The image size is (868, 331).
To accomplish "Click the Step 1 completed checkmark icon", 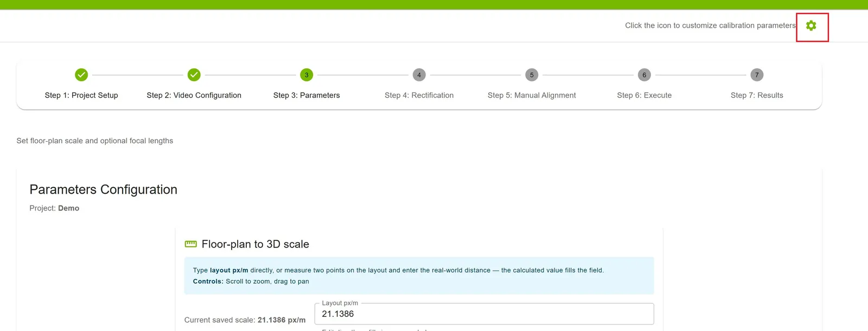I will pyautogui.click(x=81, y=75).
